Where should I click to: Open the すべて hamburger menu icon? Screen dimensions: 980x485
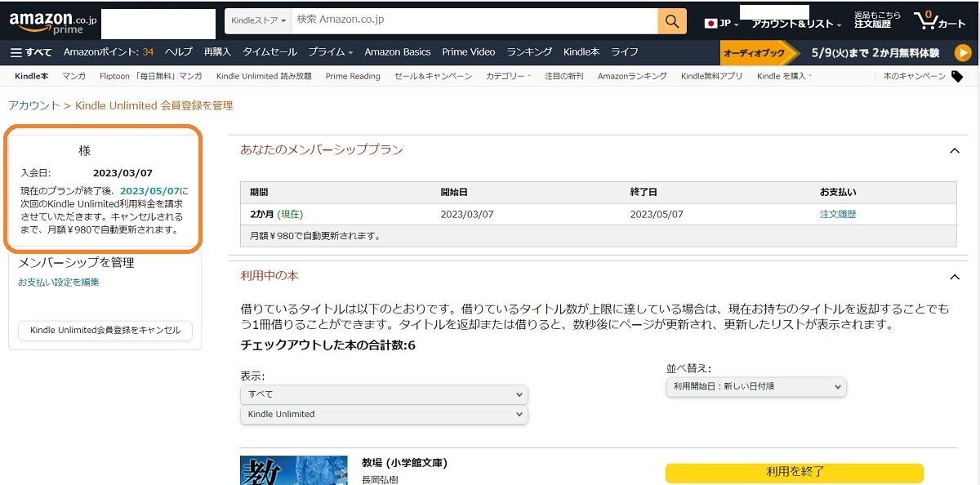coord(16,51)
